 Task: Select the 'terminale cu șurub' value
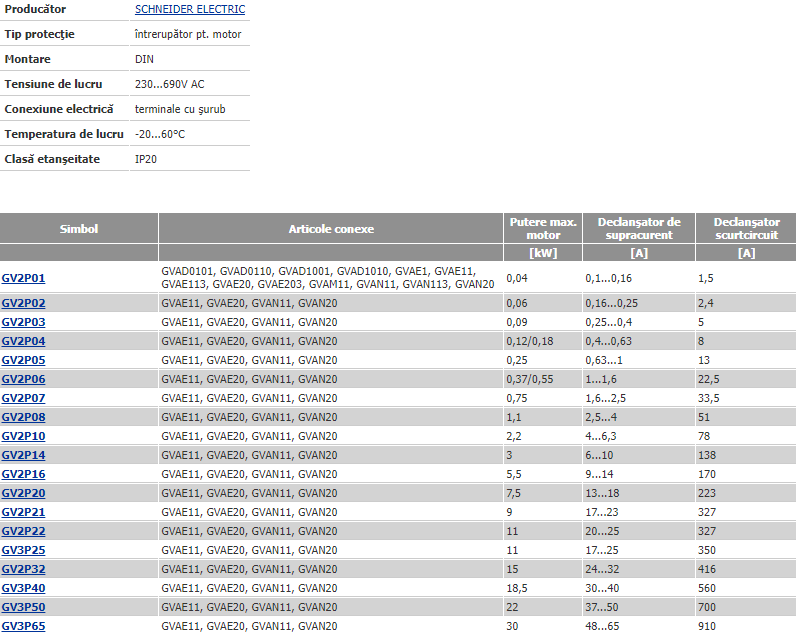point(180,109)
